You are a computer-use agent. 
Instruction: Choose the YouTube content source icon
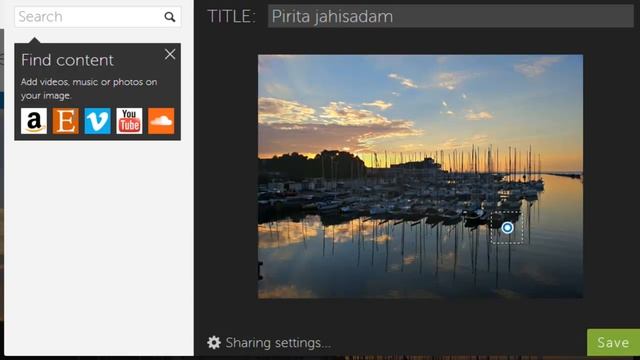pos(129,121)
